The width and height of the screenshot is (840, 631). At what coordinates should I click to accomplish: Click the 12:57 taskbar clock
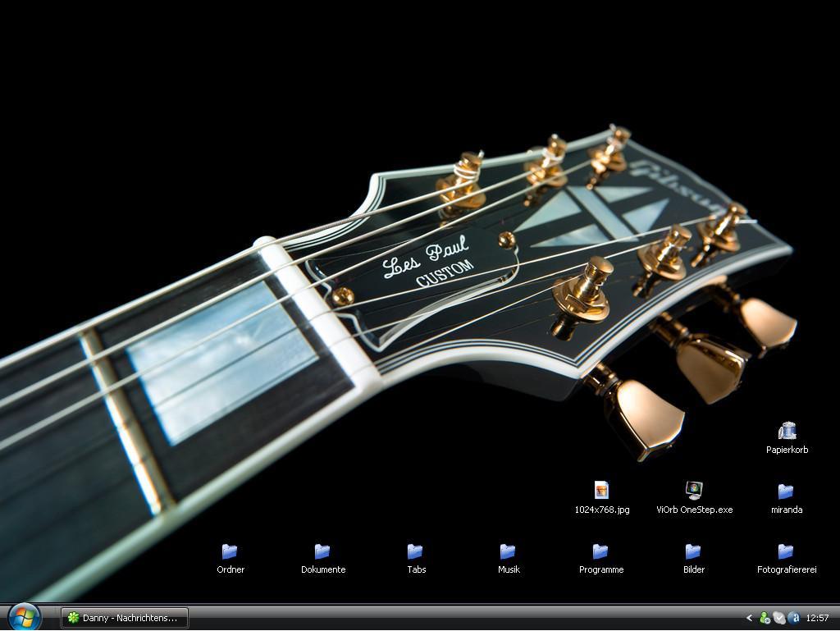(x=818, y=618)
